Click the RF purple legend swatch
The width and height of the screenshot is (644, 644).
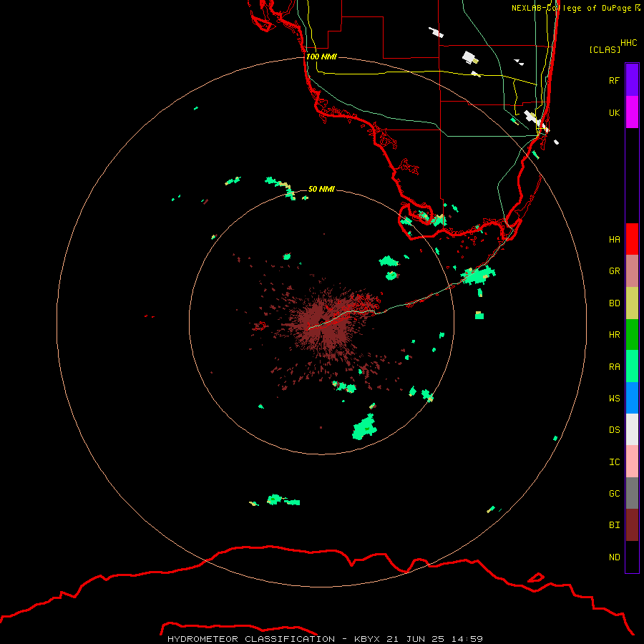pyautogui.click(x=632, y=80)
